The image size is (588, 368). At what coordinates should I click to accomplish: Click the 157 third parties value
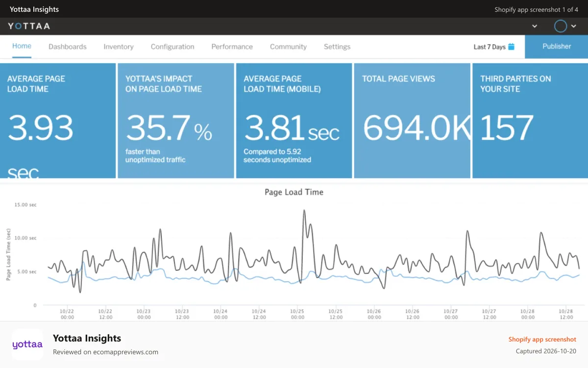(507, 128)
